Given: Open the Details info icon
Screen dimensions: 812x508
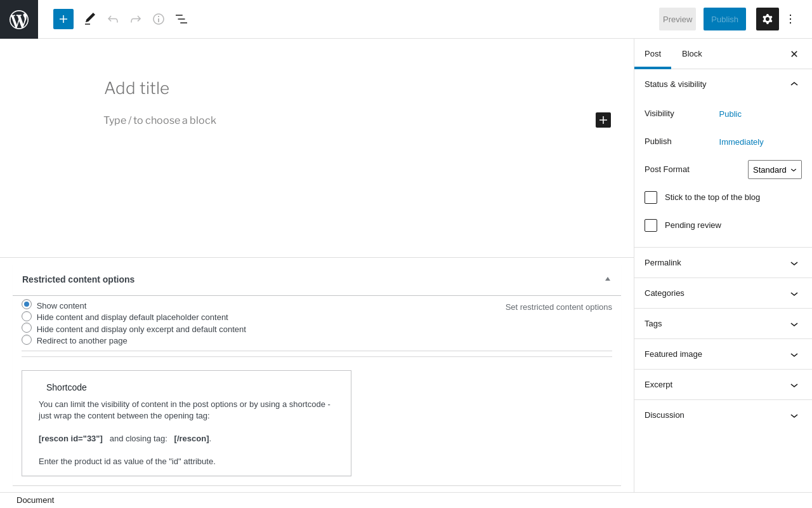Looking at the screenshot, I should [159, 19].
